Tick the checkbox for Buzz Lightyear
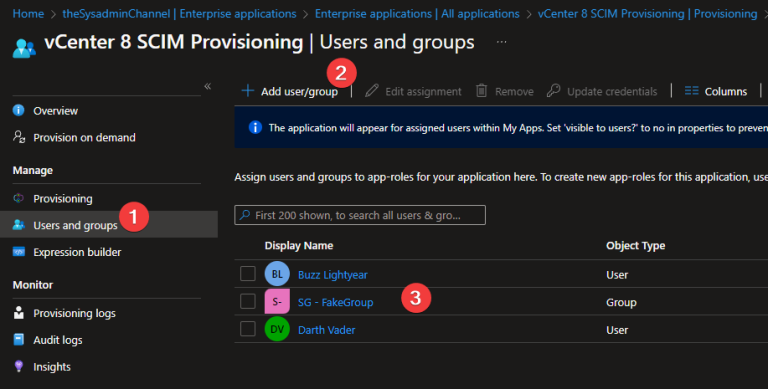This screenshot has width=768, height=389. (248, 274)
